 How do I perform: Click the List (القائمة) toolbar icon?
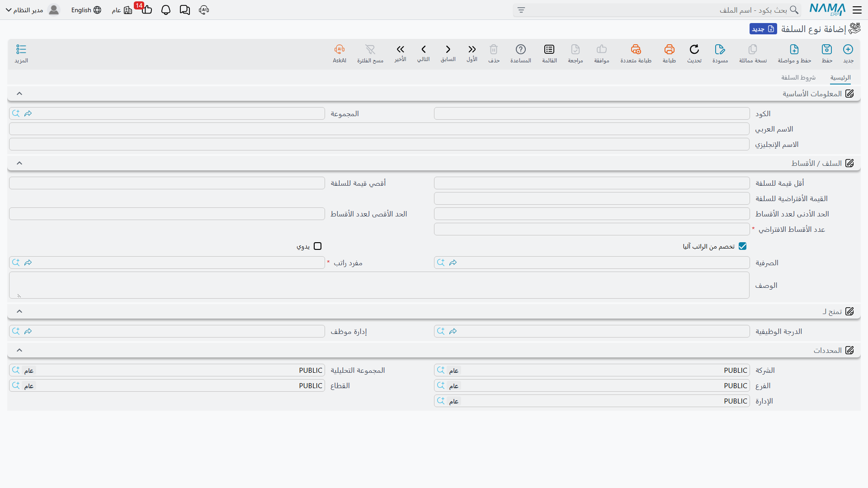549,49
